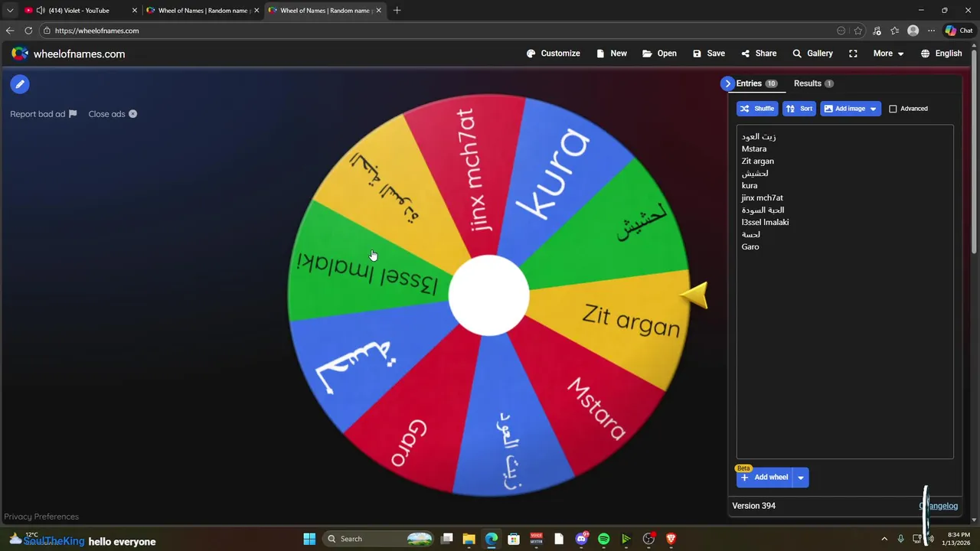Share this wheel
Image resolution: width=980 pixels, height=551 pixels.
point(758,54)
